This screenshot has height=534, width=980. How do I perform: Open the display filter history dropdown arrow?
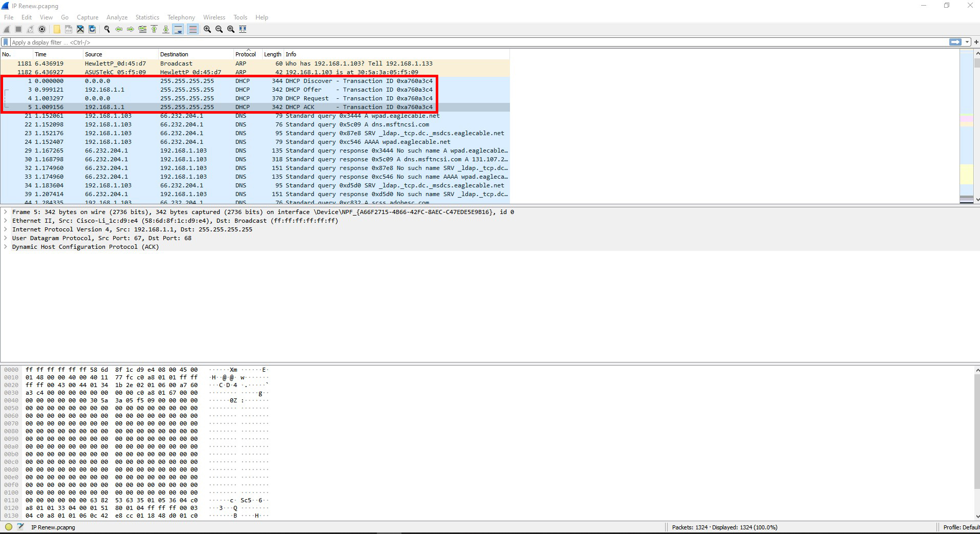tap(967, 42)
